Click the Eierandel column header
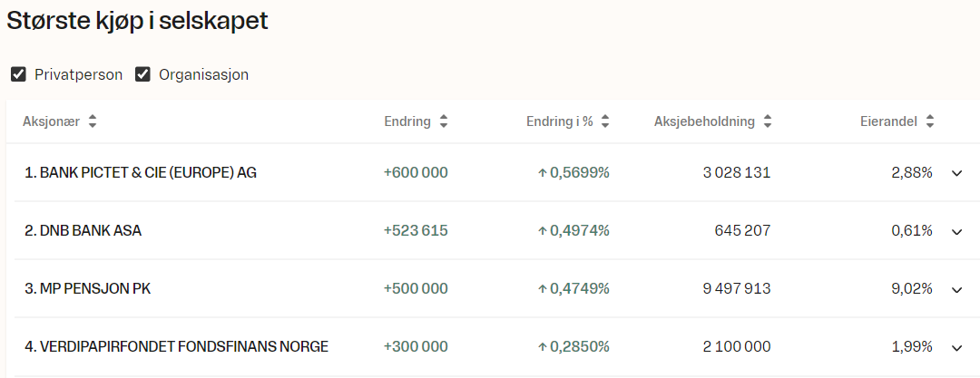The image size is (980, 378). click(888, 121)
